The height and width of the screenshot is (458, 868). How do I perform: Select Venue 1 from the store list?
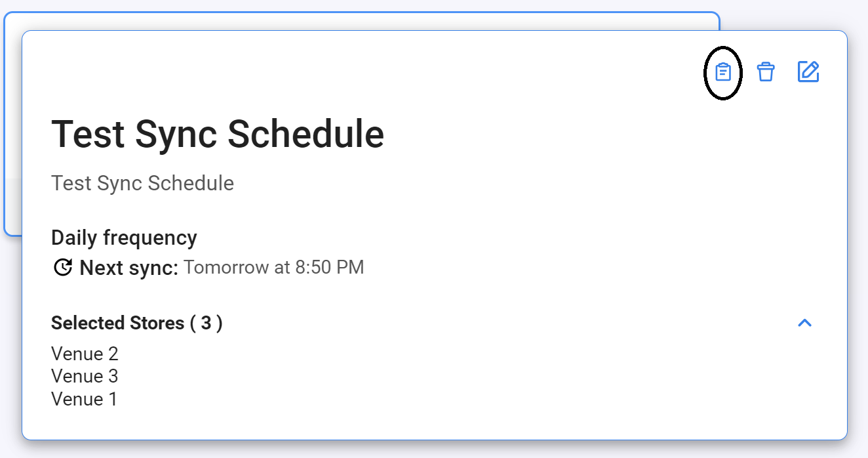tap(85, 398)
